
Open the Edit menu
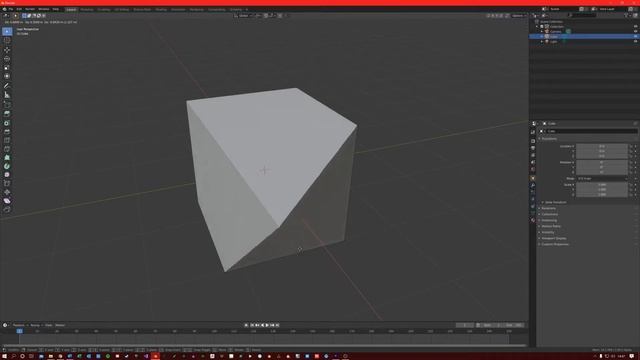(19, 9)
